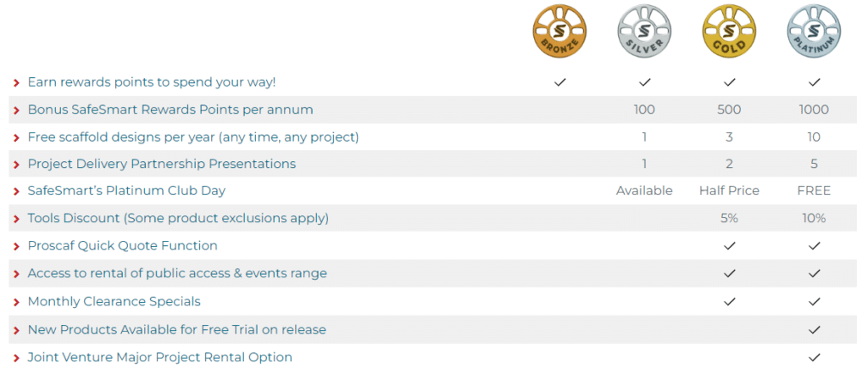The height and width of the screenshot is (386, 868).
Task: Select Free scaffold designs per year text
Action: pos(193,137)
